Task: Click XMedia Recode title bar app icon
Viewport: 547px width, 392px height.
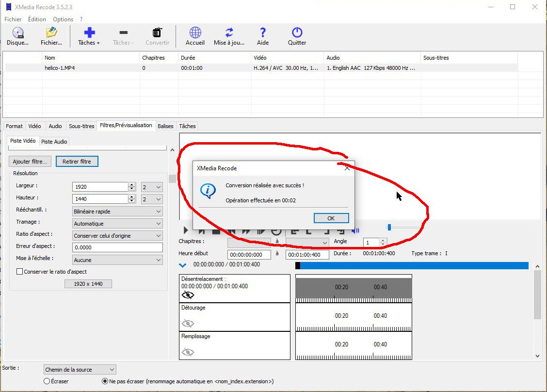Action: point(8,7)
